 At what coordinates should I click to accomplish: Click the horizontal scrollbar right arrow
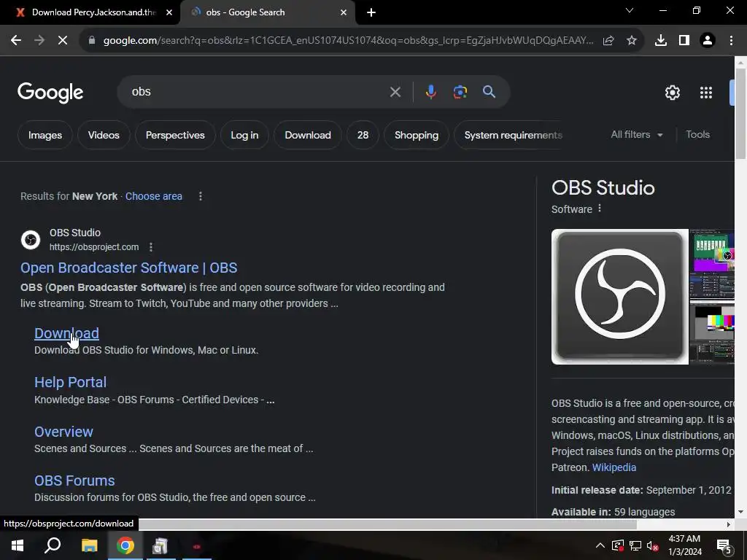click(728, 524)
